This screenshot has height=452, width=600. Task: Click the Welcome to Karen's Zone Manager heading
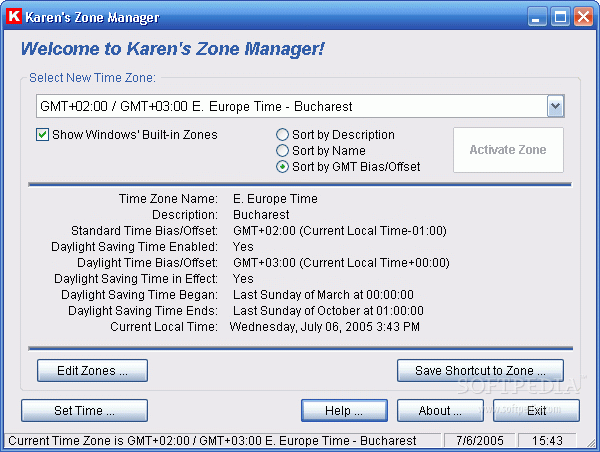172,49
